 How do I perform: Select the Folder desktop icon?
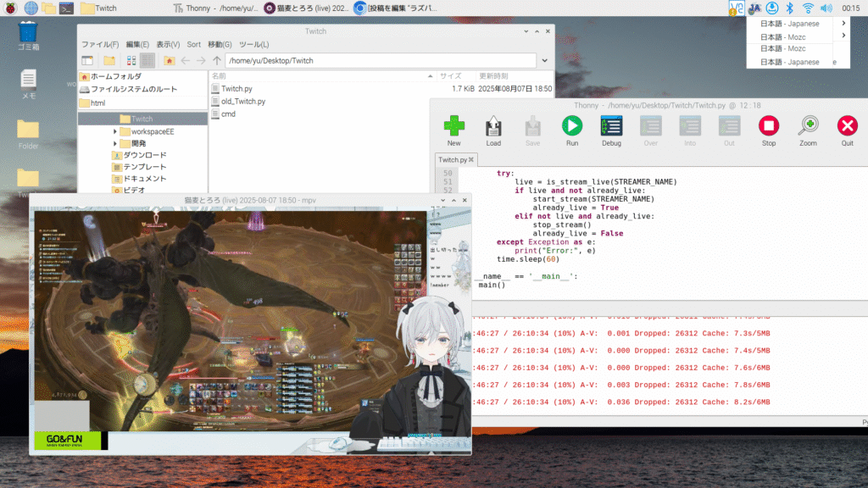[x=28, y=135]
